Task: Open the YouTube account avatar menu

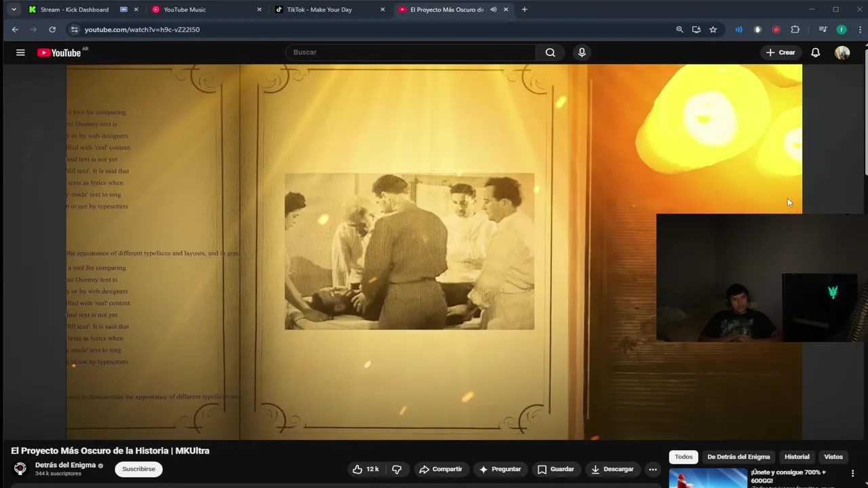Action: 842,52
